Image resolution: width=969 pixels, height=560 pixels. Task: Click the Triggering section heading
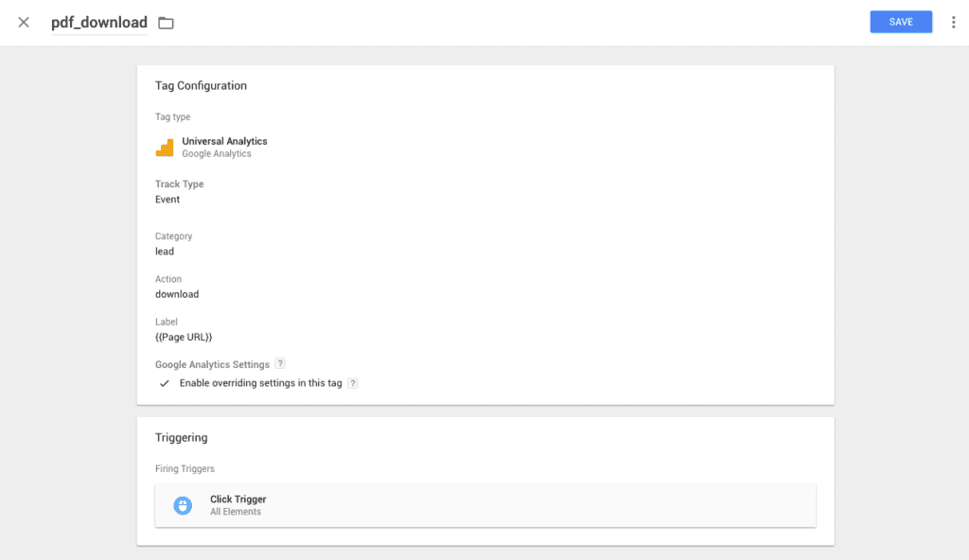pos(181,438)
